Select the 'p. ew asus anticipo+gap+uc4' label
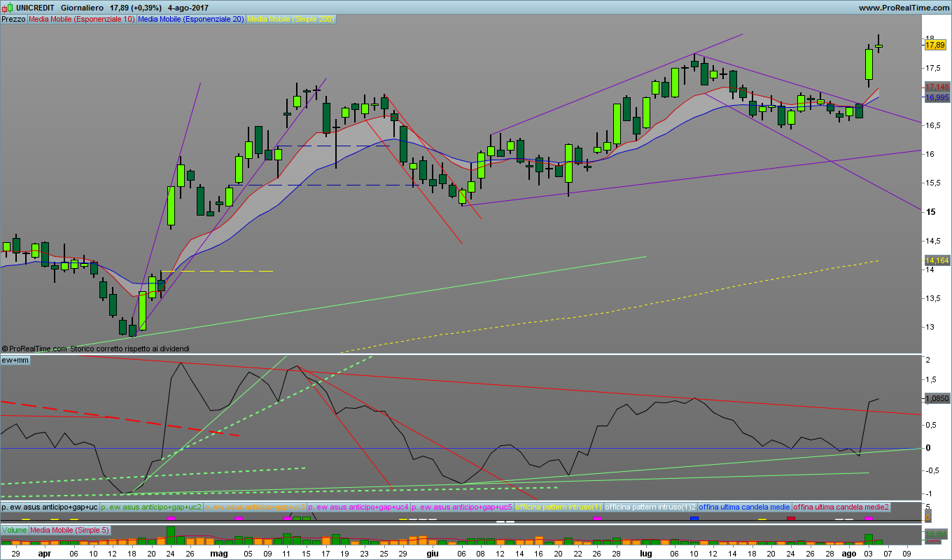This screenshot has width=952, height=560. click(359, 506)
